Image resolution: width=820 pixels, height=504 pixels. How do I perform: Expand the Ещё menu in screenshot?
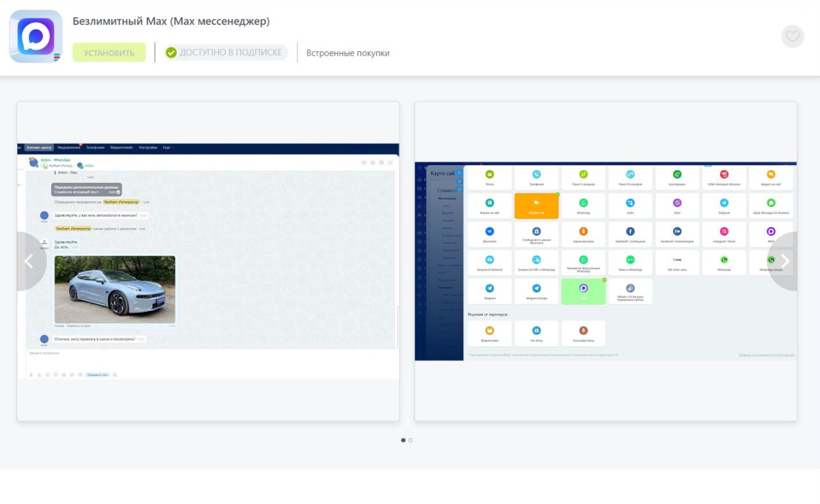167,147
